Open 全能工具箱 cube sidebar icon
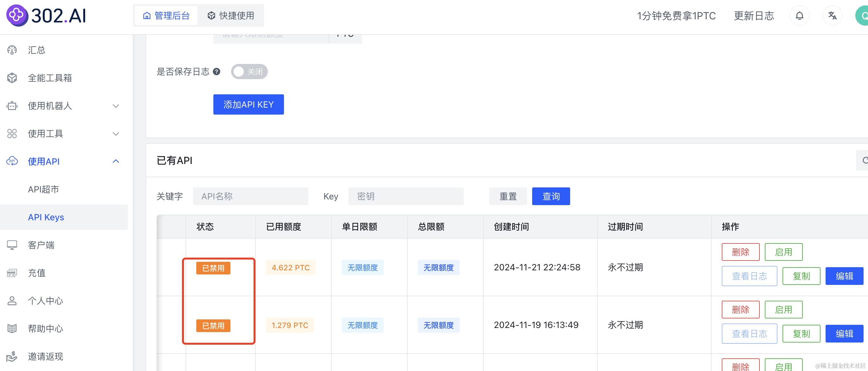Viewport: 868px width, 371px height. tap(12, 78)
